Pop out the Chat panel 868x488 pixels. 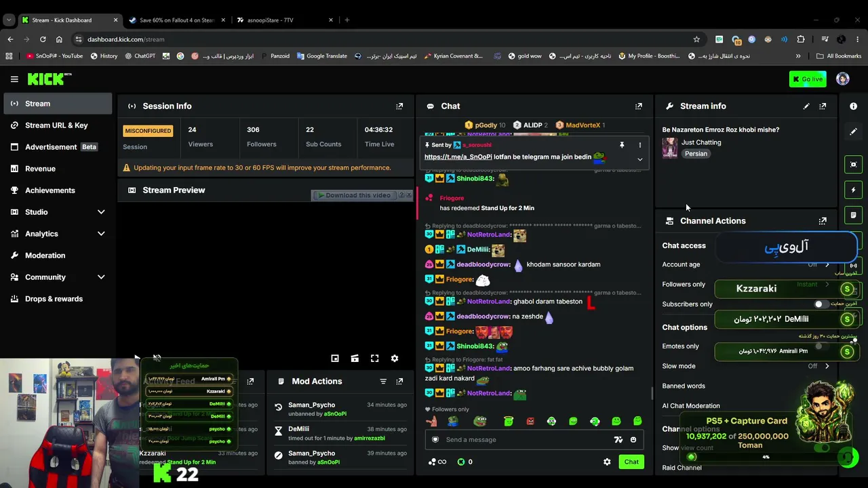[x=638, y=106]
